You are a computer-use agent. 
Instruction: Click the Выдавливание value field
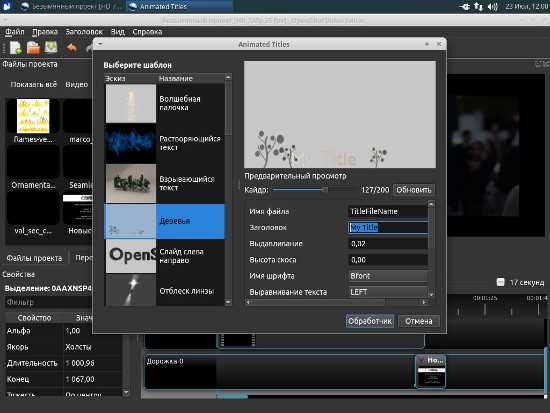coord(388,244)
